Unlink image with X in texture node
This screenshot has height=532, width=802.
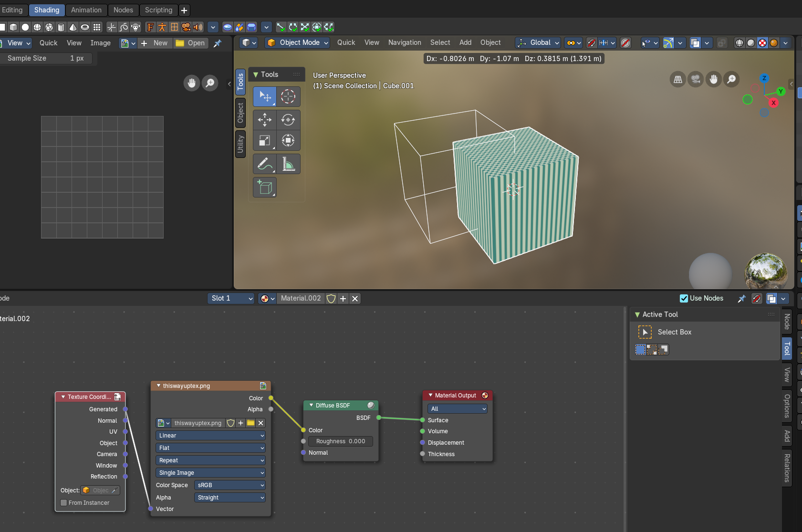pos(261,423)
